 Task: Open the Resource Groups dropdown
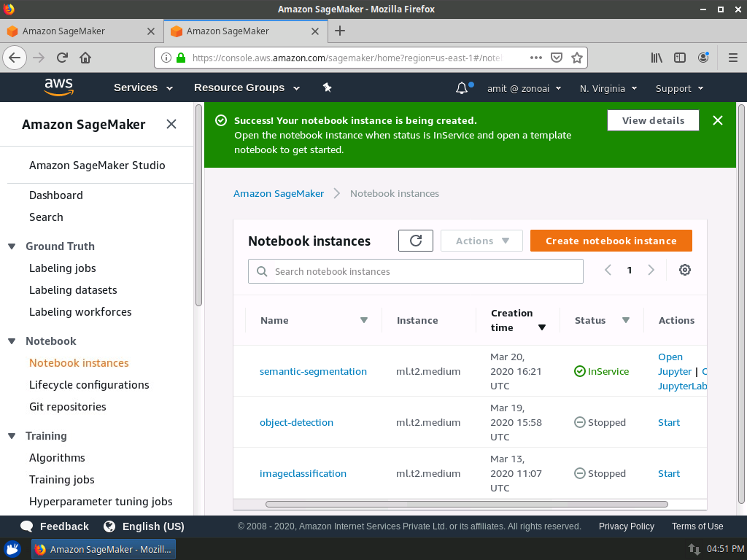pyautogui.click(x=247, y=87)
